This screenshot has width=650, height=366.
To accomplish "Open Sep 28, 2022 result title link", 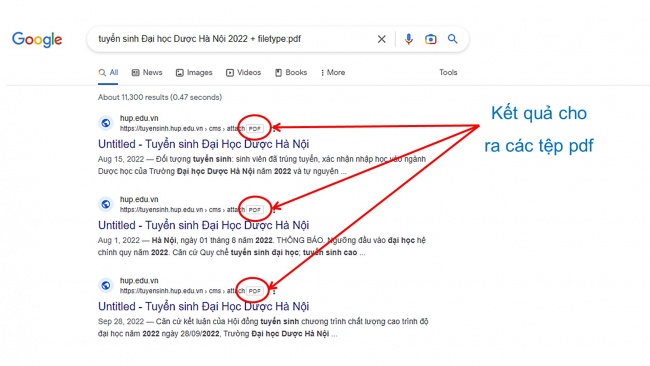I will click(x=204, y=306).
